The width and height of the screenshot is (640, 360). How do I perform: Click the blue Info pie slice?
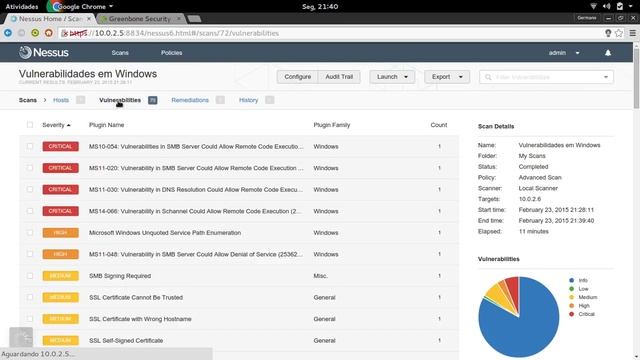point(527,327)
